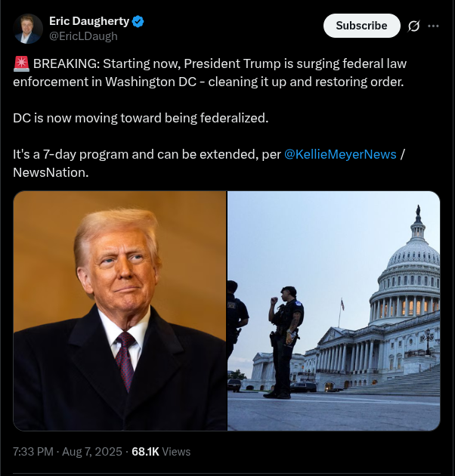Click the Aug 7, 2025 date

click(92, 452)
